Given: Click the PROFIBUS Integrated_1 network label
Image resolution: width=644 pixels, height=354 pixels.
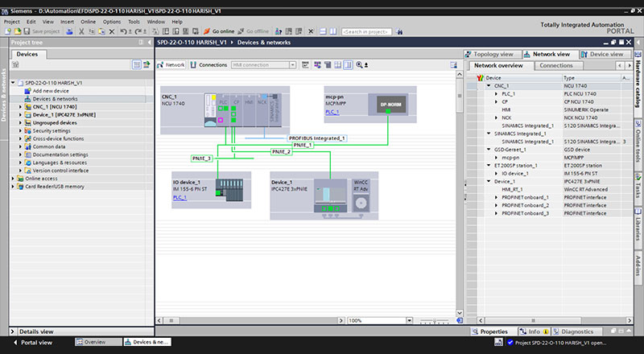Looking at the screenshot, I should click(x=316, y=138).
